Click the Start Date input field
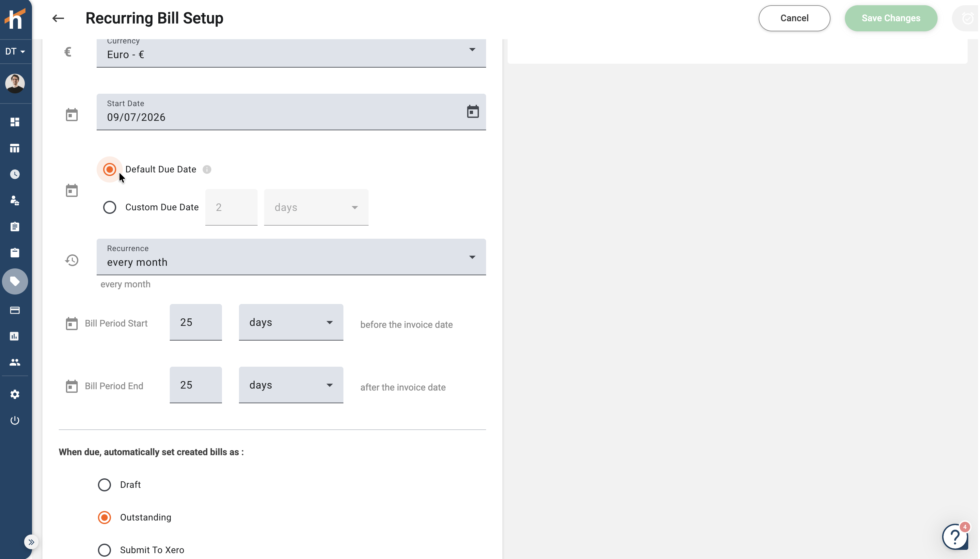This screenshot has height=559, width=980. click(291, 112)
